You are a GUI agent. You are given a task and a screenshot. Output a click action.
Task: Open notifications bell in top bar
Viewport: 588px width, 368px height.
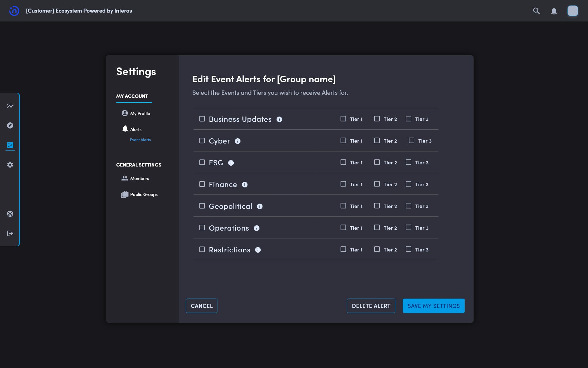point(554,11)
